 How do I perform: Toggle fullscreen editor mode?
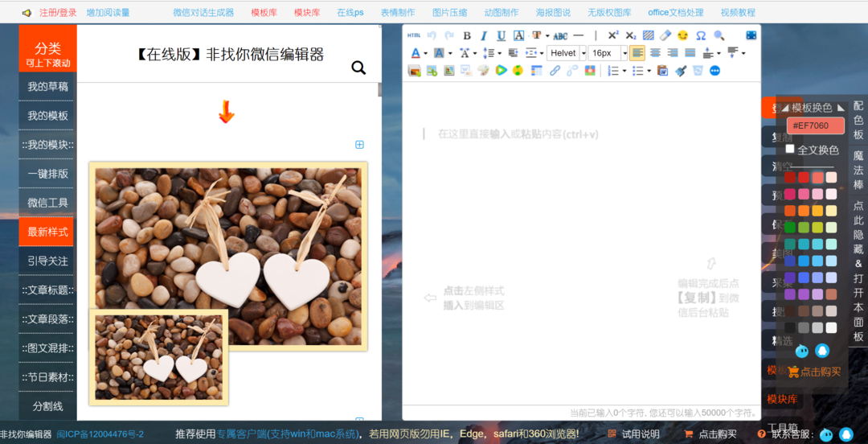(751, 35)
